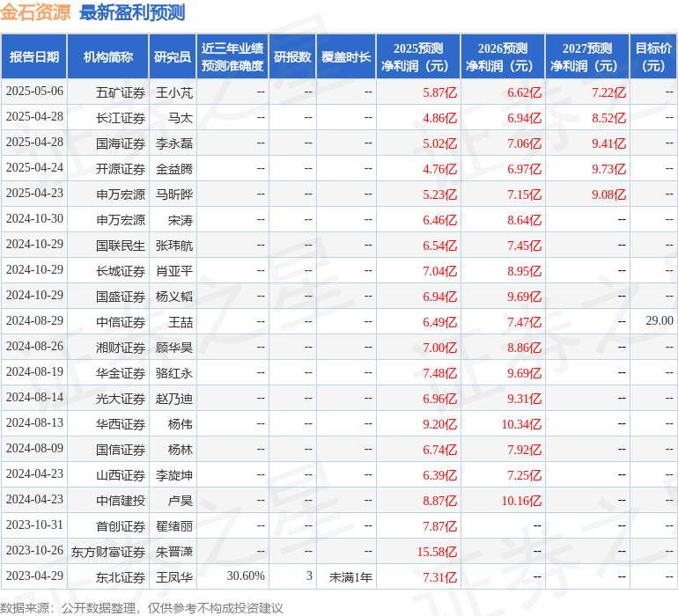This screenshot has width=678, height=616.
Task: Select the 2023-04-29 report date cell
Action: point(34,576)
